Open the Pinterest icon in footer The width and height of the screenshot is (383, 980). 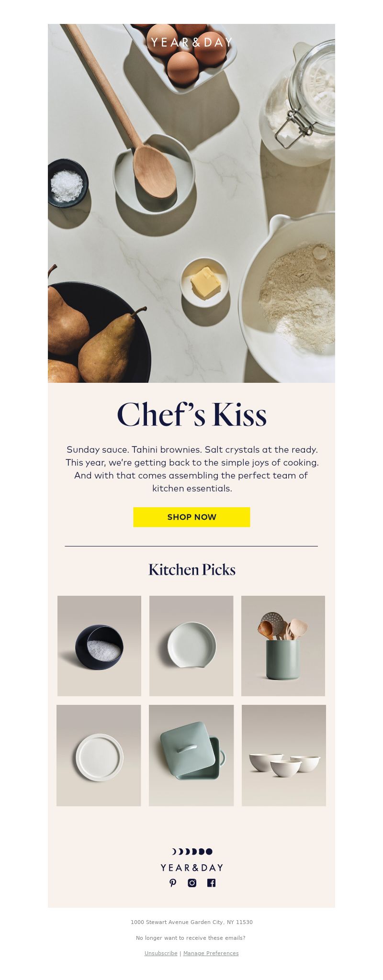pyautogui.click(x=173, y=883)
